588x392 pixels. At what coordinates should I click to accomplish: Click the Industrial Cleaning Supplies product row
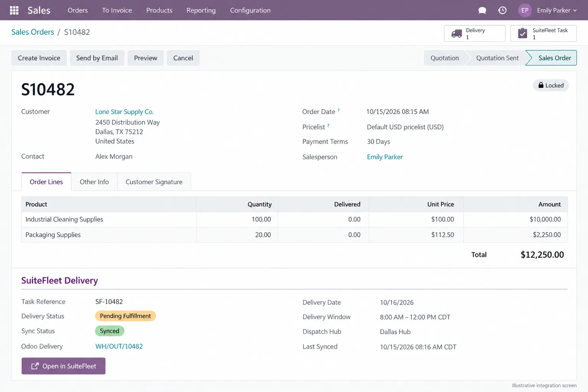tap(294, 219)
